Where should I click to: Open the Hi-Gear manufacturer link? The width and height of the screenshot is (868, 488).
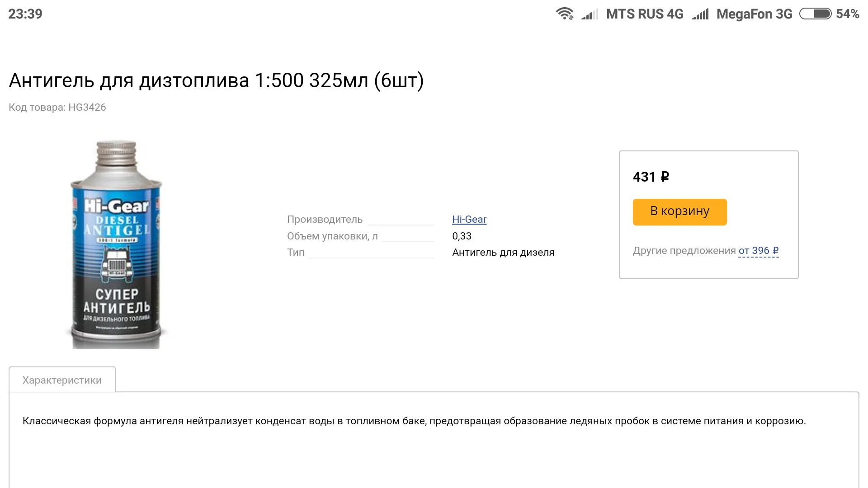click(x=469, y=220)
